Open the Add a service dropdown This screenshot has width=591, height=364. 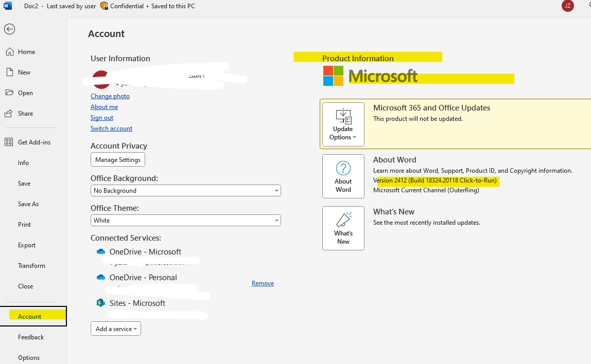116,329
